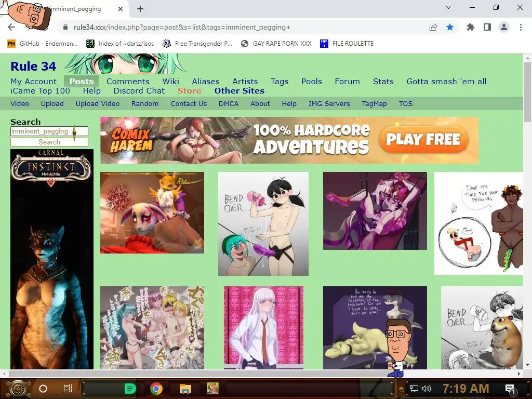Focus the tag search input field
Viewport: 532px width, 399px height.
point(49,131)
